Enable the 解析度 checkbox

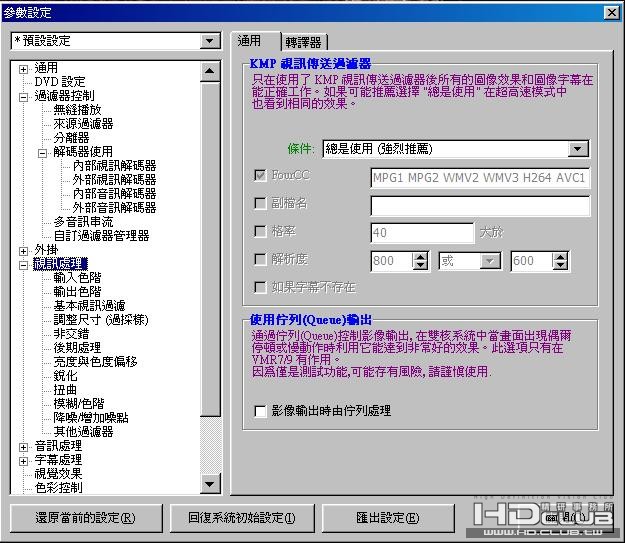pyautogui.click(x=260, y=260)
